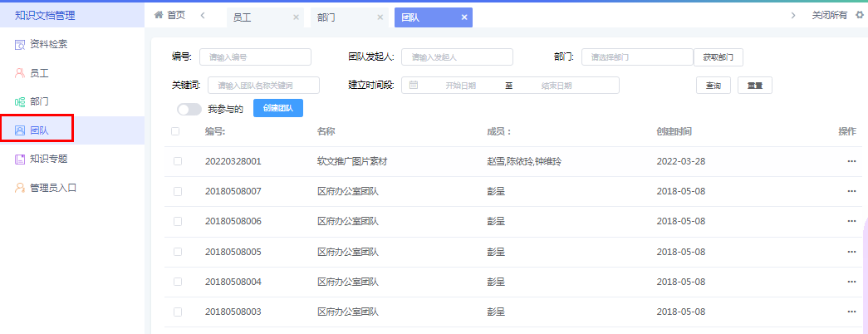Click the 团队发起人 input field

(x=457, y=56)
